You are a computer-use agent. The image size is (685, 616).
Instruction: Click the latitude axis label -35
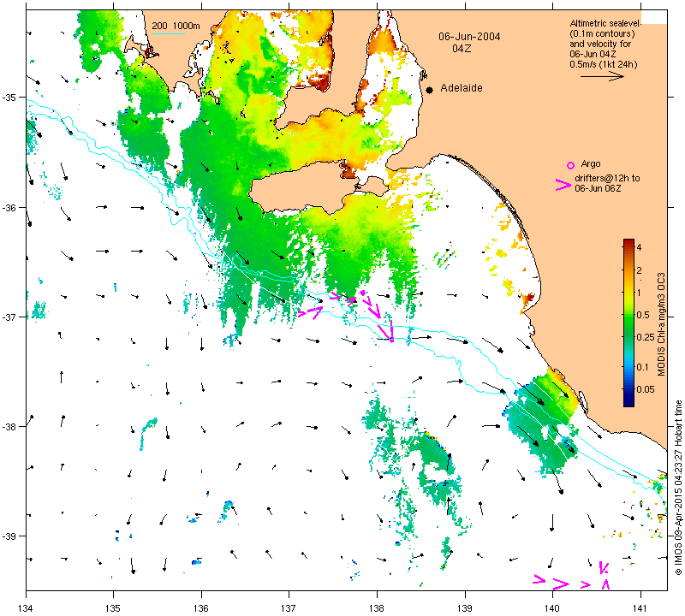(9, 97)
